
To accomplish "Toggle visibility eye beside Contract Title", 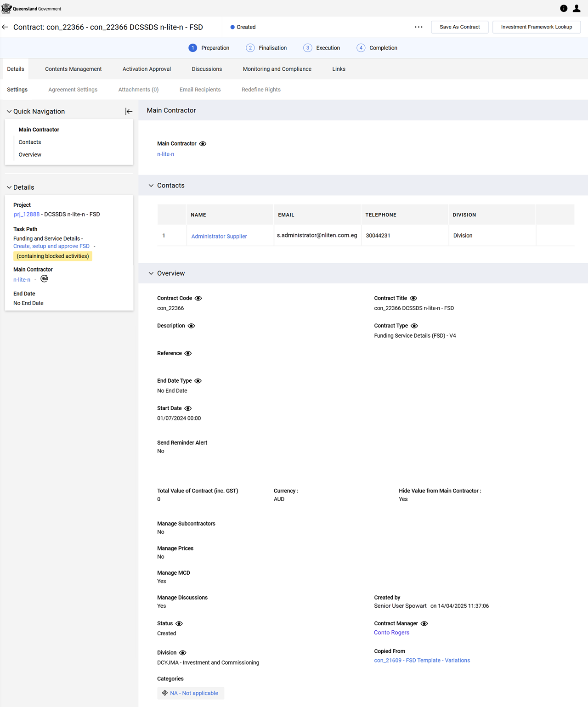I will pos(413,298).
